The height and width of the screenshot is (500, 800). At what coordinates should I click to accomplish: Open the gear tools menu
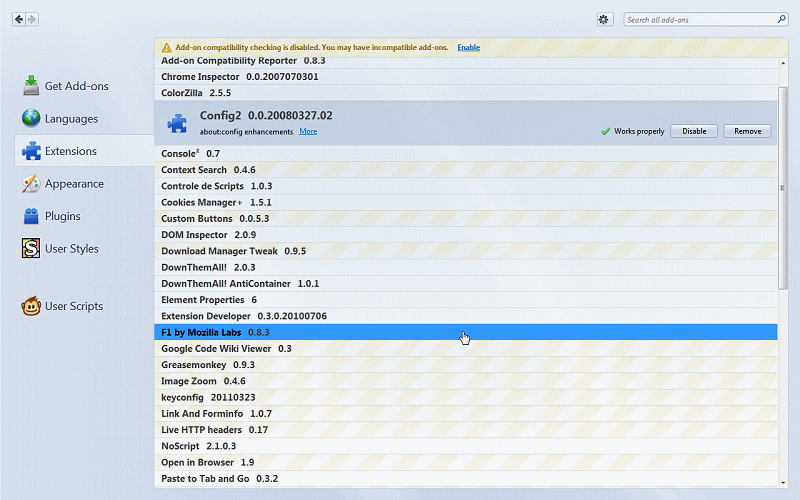point(605,19)
